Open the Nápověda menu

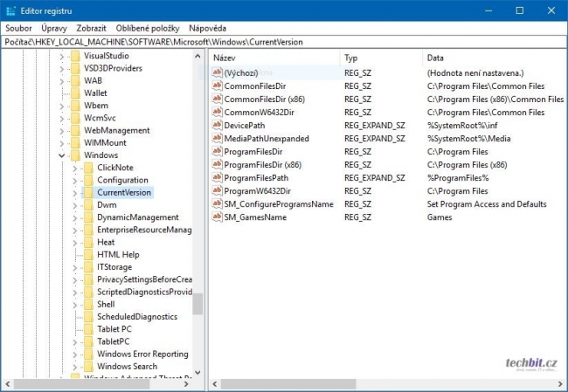[x=208, y=28]
